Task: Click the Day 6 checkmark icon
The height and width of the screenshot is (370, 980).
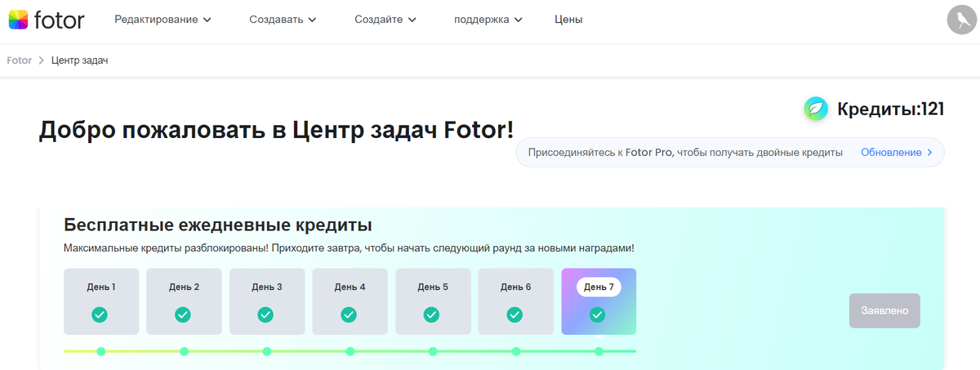Action: (514, 314)
